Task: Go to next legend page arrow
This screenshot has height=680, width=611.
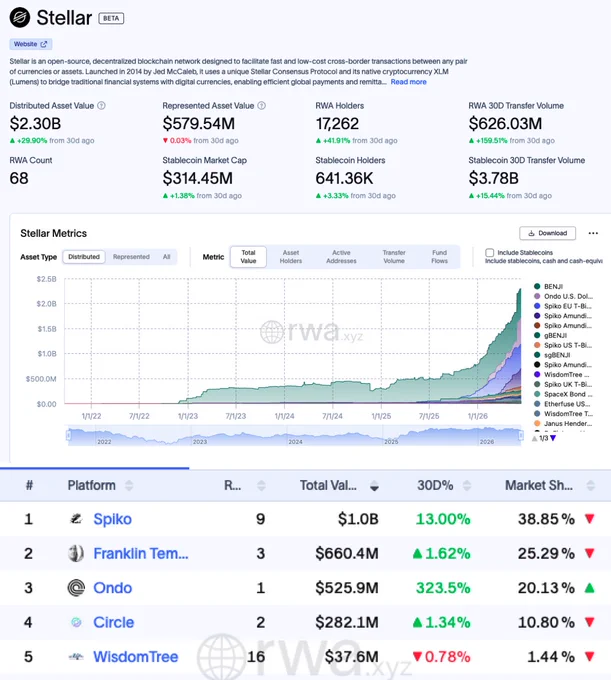Action: pyautogui.click(x=553, y=438)
